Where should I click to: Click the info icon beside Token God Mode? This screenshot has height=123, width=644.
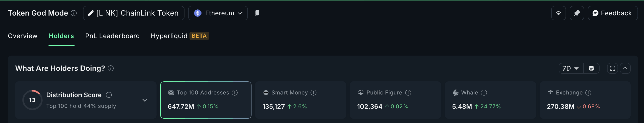click(74, 13)
